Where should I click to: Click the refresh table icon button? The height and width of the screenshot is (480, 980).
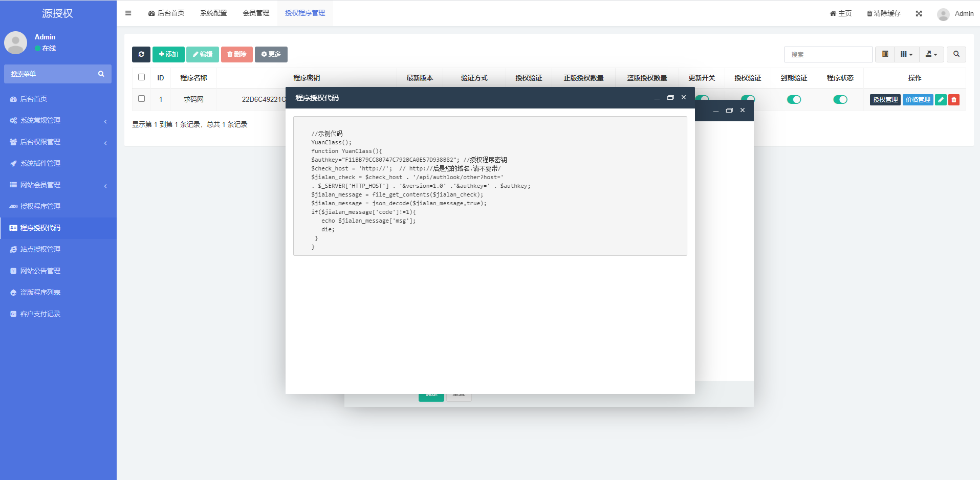point(141,54)
